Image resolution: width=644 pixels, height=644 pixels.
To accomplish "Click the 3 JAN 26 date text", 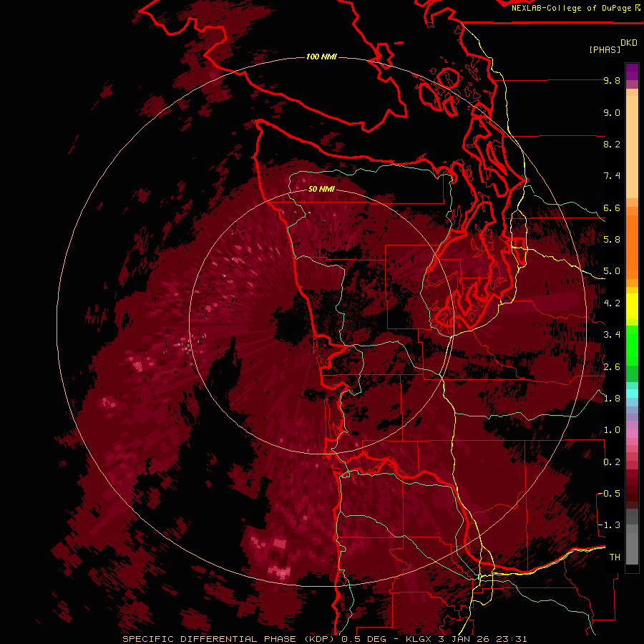I will click(x=463, y=639).
